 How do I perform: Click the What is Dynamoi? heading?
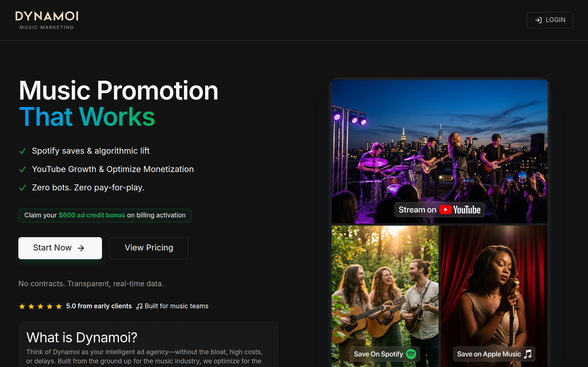click(x=82, y=337)
